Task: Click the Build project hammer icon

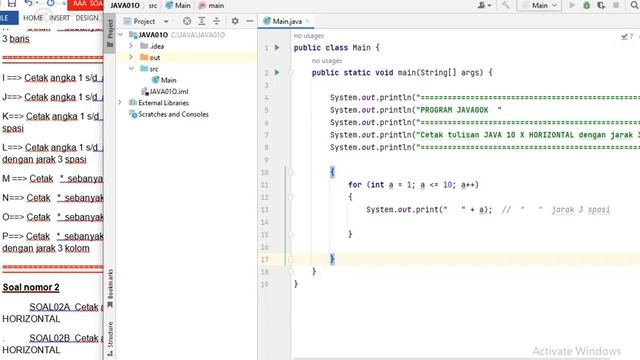Action: [506, 5]
